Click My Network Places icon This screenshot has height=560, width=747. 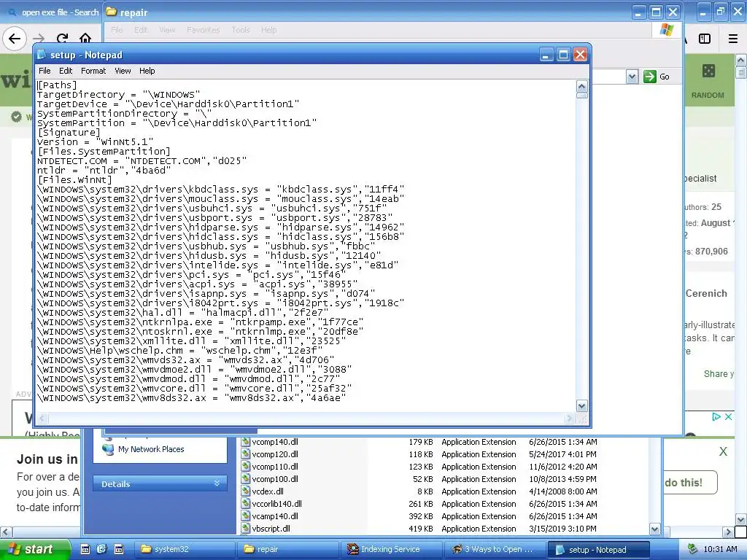click(x=108, y=448)
